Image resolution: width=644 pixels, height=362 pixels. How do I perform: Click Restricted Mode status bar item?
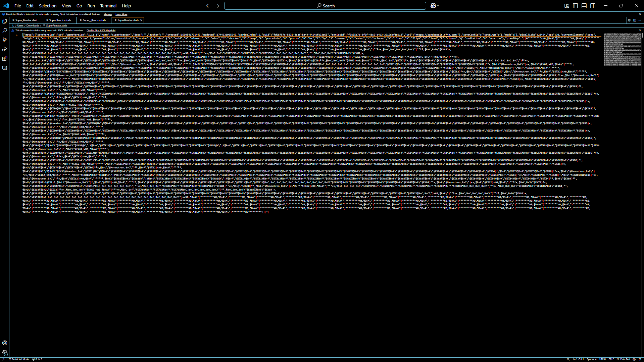point(19,359)
